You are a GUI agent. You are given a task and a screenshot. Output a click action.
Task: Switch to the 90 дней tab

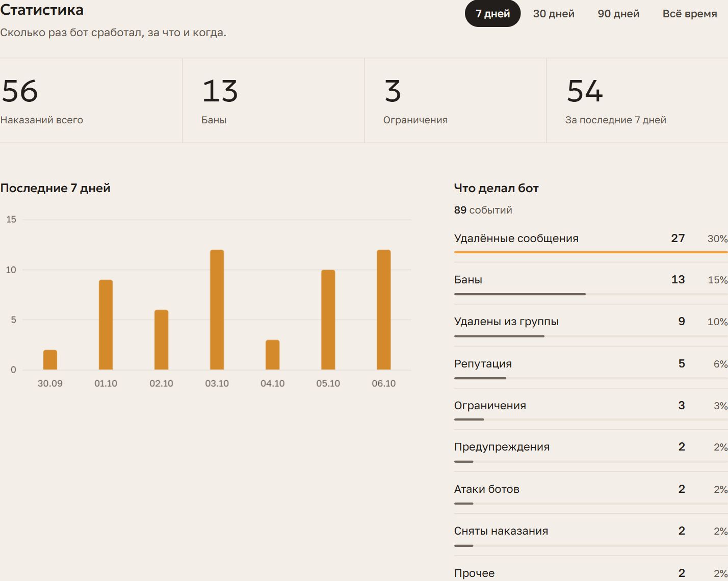click(618, 14)
